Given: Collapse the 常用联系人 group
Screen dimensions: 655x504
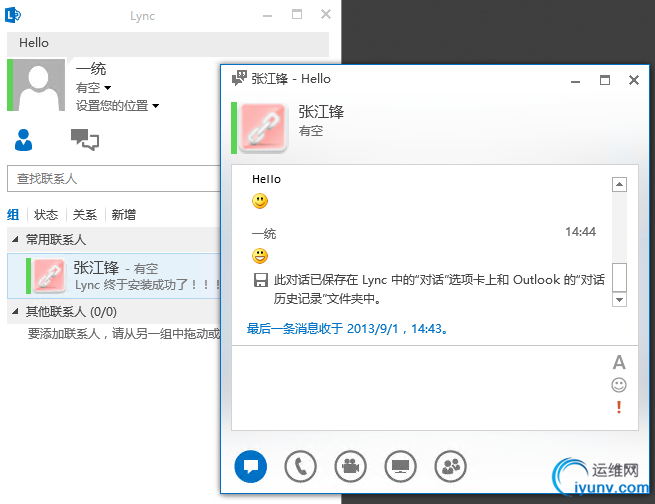Looking at the screenshot, I should coord(15,239).
